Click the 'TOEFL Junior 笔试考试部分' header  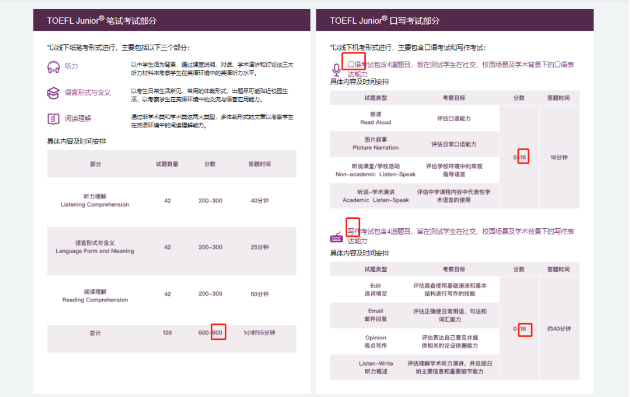pos(102,20)
